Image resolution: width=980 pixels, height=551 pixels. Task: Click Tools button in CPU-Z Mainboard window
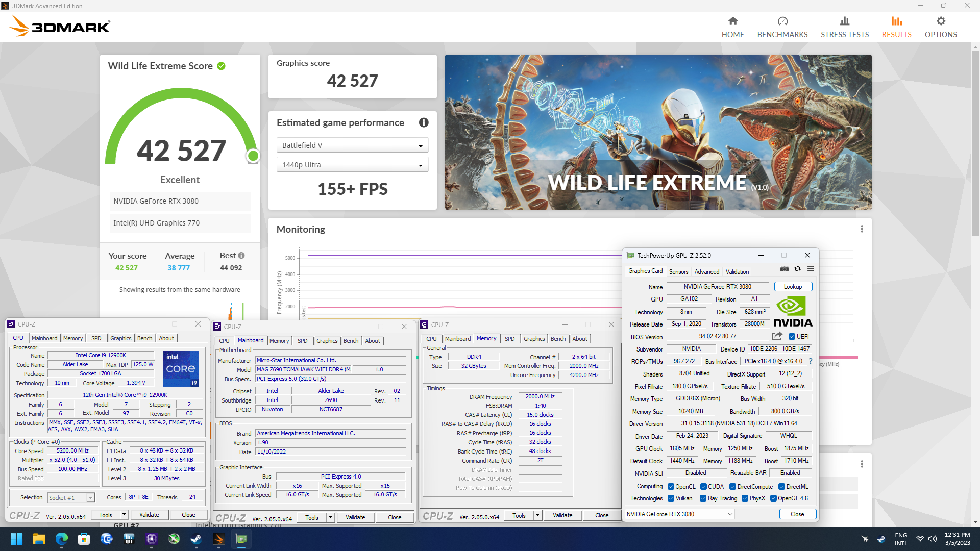[x=312, y=517]
